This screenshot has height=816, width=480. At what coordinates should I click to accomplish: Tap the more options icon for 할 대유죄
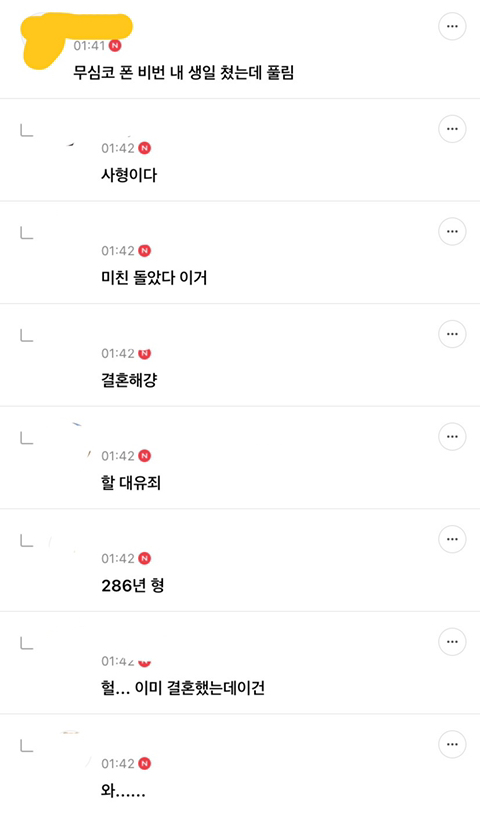(452, 436)
